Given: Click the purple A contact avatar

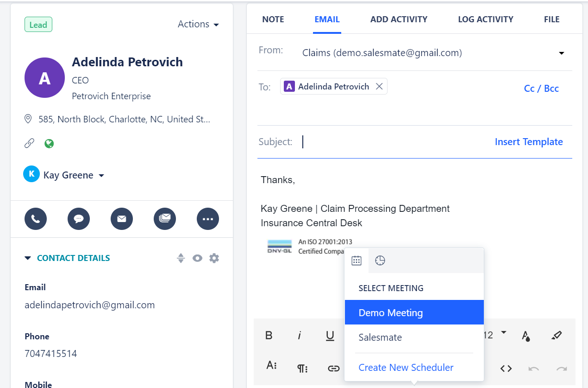Looking at the screenshot, I should 44,77.
